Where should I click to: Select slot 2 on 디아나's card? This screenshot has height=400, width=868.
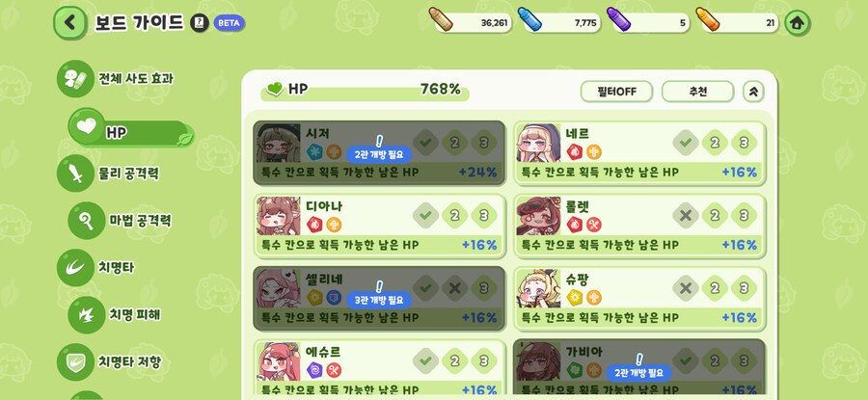coord(454,215)
